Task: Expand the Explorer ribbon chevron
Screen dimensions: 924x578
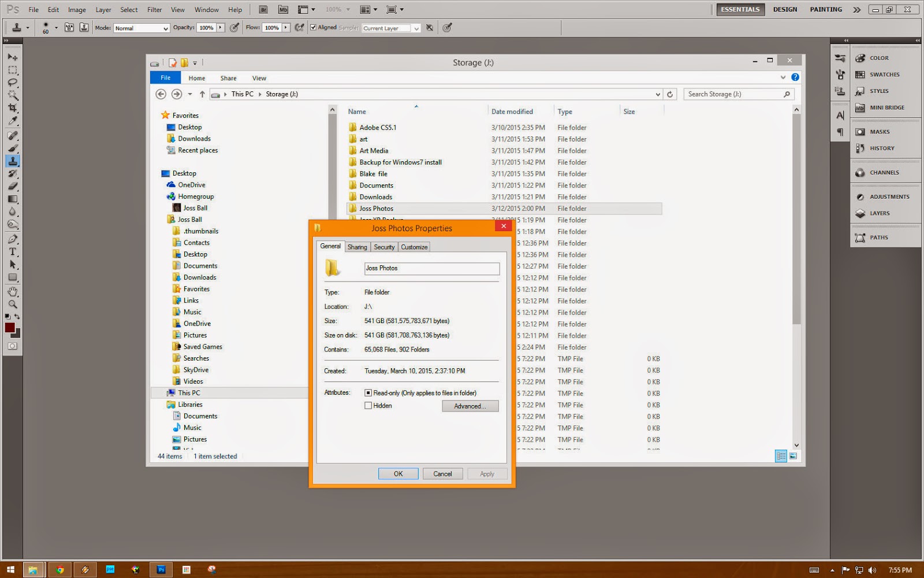Action: pyautogui.click(x=783, y=77)
